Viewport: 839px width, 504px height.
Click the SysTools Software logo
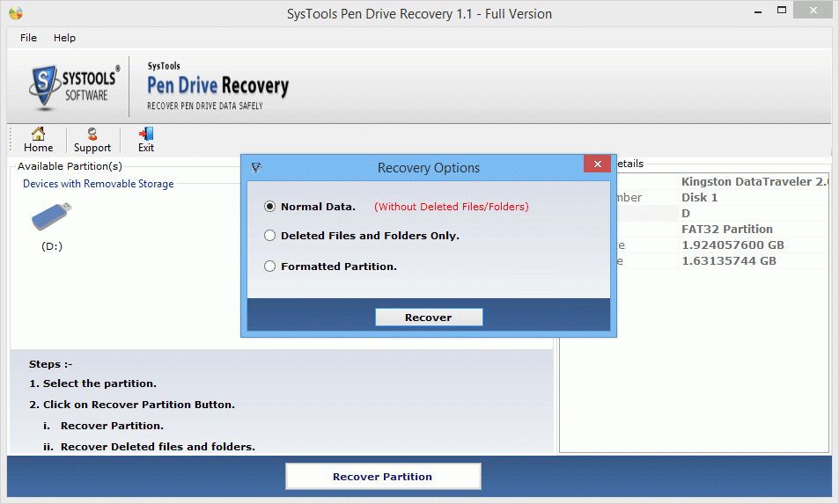(x=74, y=87)
